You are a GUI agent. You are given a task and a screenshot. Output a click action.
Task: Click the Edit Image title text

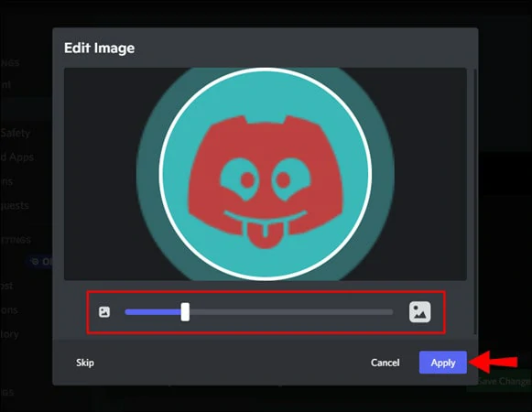pyautogui.click(x=100, y=48)
